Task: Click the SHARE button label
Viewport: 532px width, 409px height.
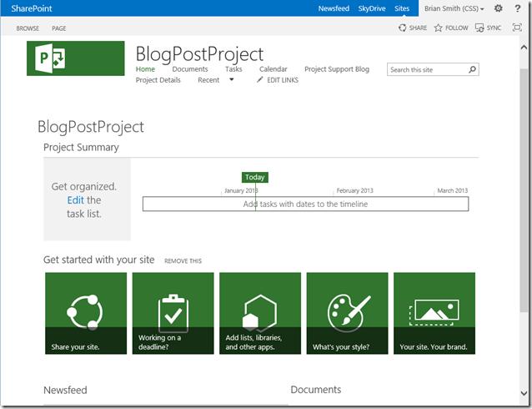Action: pos(418,28)
